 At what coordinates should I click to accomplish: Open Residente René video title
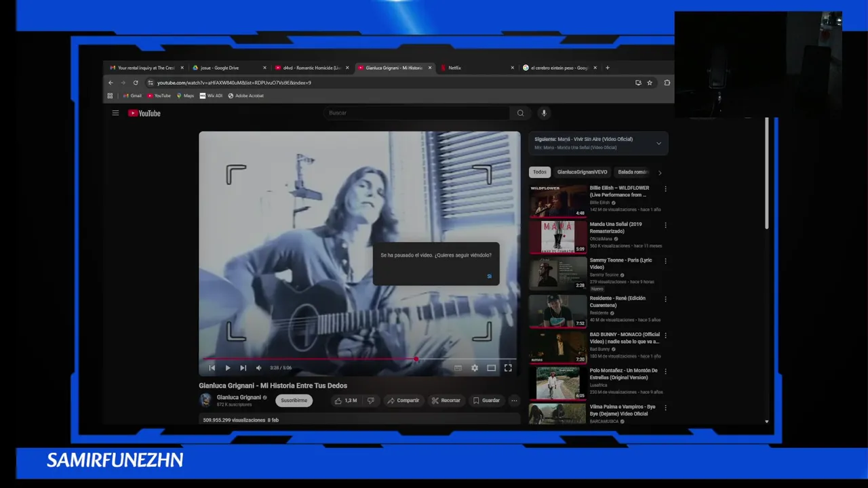(x=617, y=302)
